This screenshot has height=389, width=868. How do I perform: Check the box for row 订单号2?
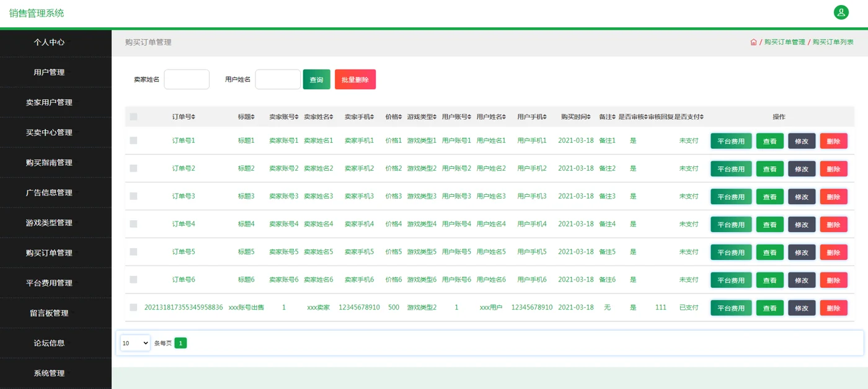coord(134,168)
